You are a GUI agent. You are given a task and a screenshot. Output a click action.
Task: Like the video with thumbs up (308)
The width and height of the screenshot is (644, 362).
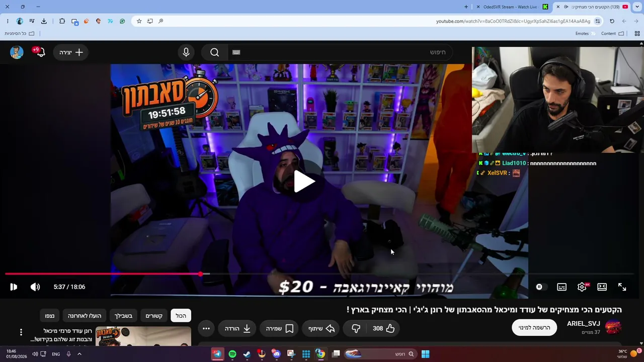pos(383,328)
